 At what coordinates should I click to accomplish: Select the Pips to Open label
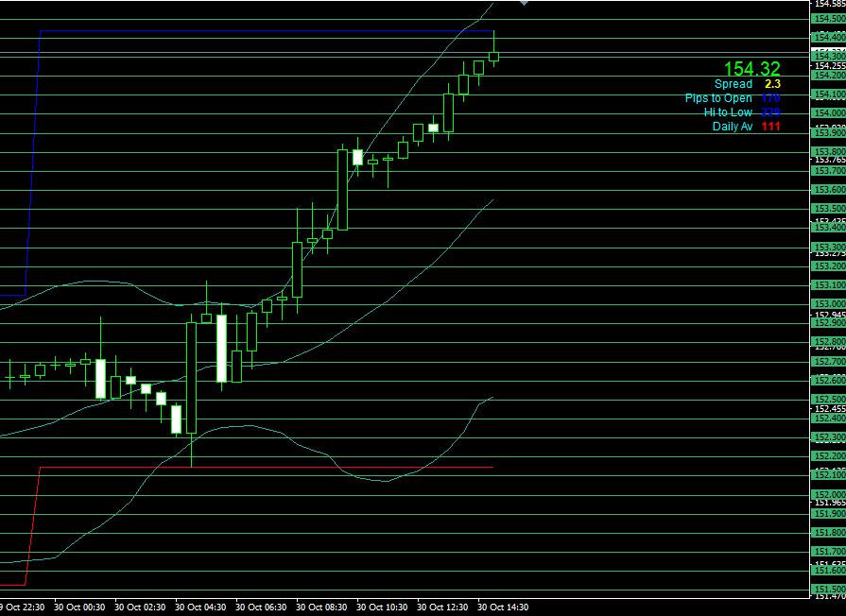[733, 98]
